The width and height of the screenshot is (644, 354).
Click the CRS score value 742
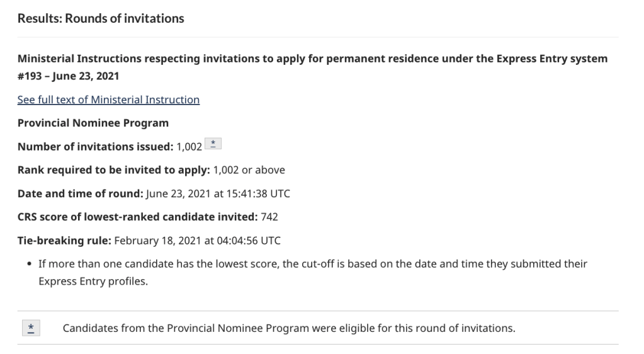pyautogui.click(x=269, y=217)
